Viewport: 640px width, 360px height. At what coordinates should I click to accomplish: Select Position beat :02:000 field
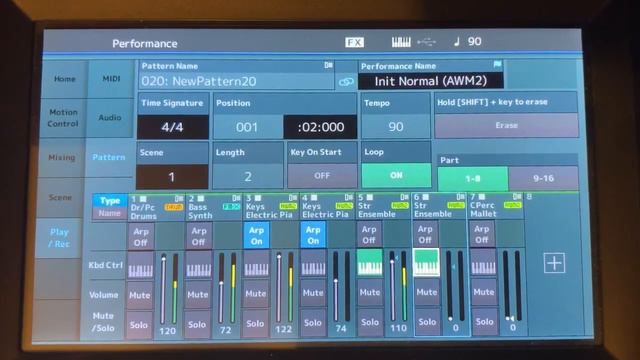coord(320,127)
